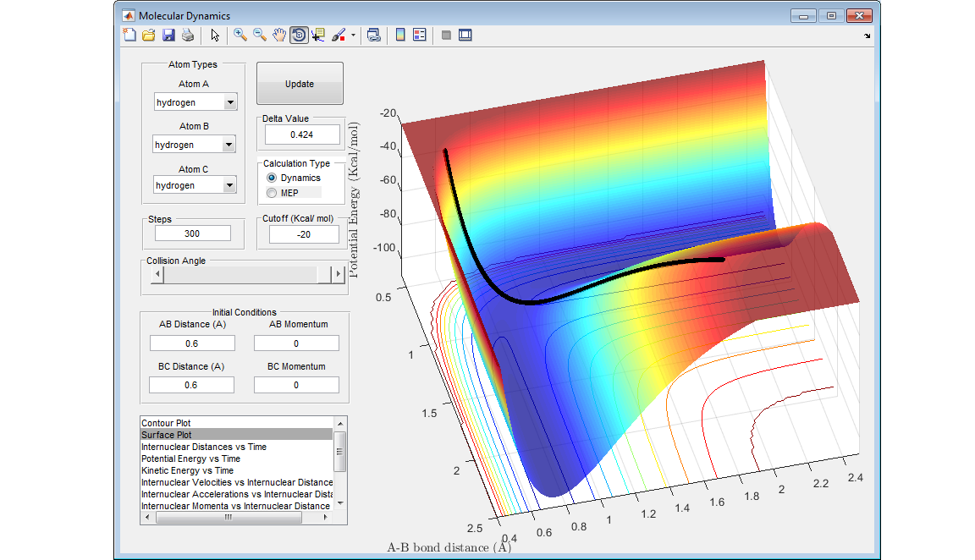
Task: Click the AB Distance input field
Action: coord(192,343)
